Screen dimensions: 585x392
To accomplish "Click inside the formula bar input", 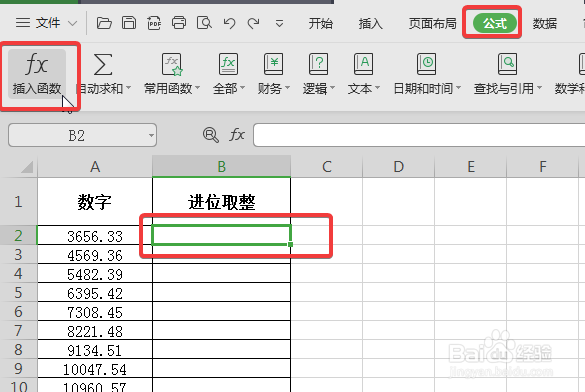I will [x=419, y=135].
